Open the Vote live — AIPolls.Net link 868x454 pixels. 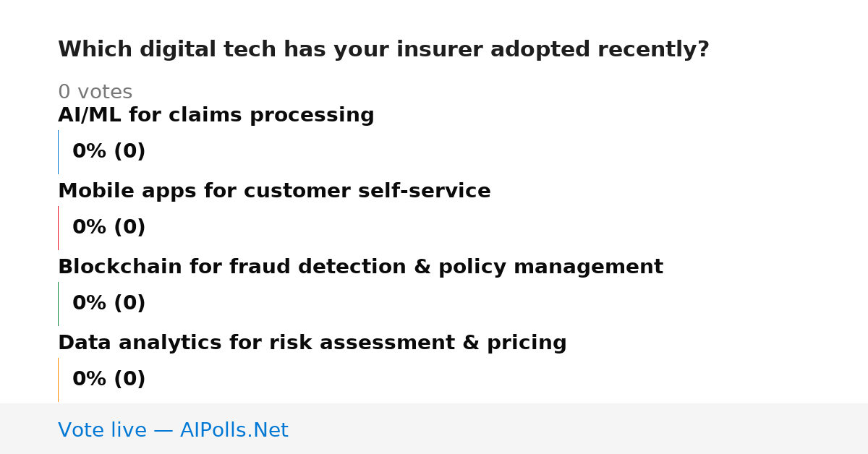(x=173, y=431)
